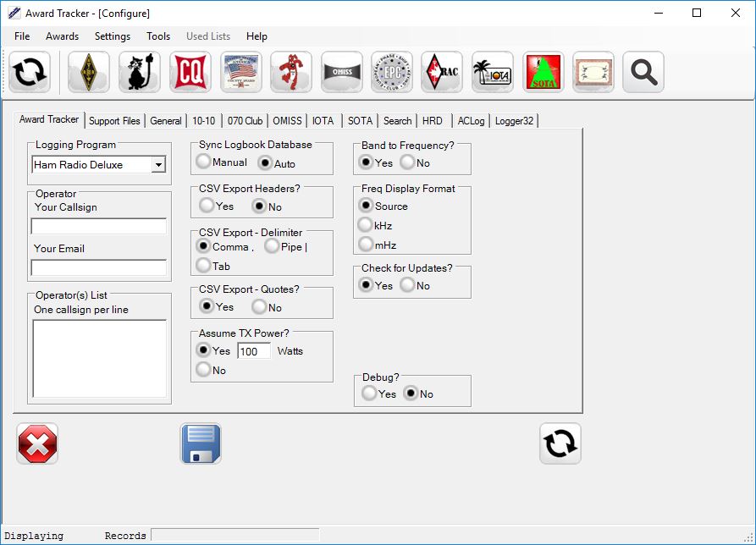
Task: Click the TX power Watts field
Action: pyautogui.click(x=254, y=351)
